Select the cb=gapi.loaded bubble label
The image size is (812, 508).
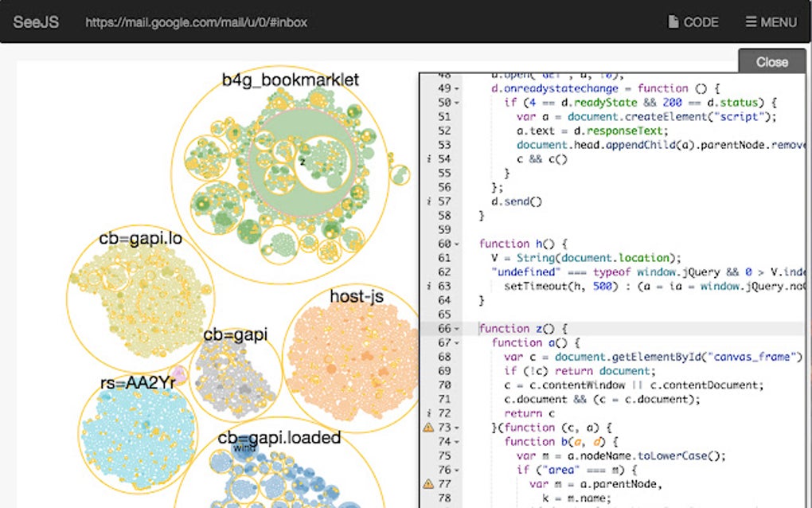tap(279, 438)
